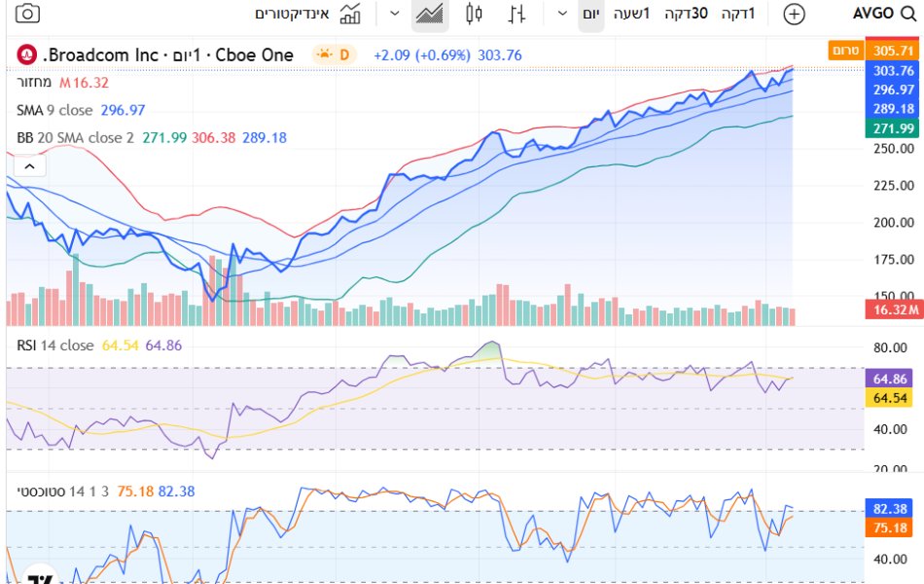
Task: Open the indicators (אינדיקטורים) menu
Action: point(307,14)
